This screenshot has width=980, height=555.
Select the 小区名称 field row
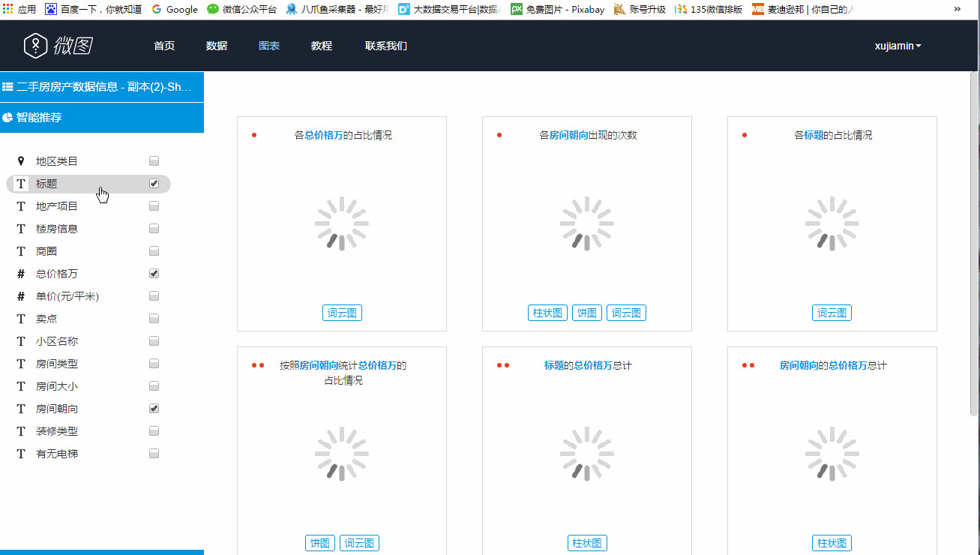(x=88, y=341)
